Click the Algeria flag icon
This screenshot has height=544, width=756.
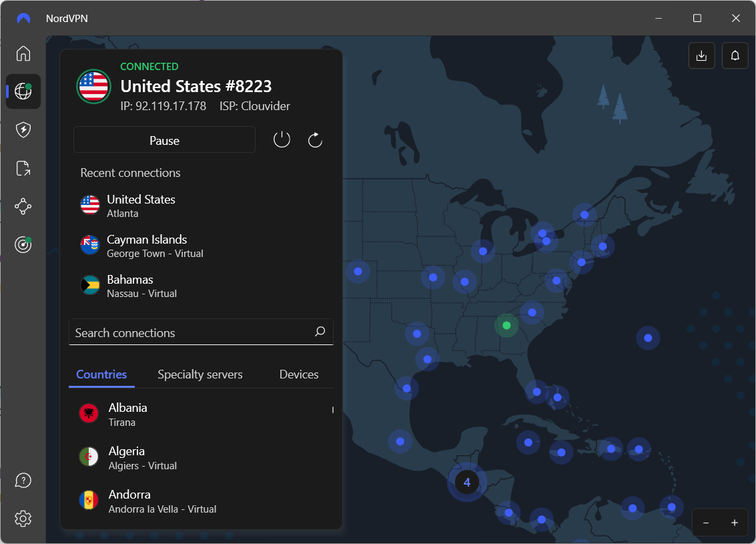(89, 457)
